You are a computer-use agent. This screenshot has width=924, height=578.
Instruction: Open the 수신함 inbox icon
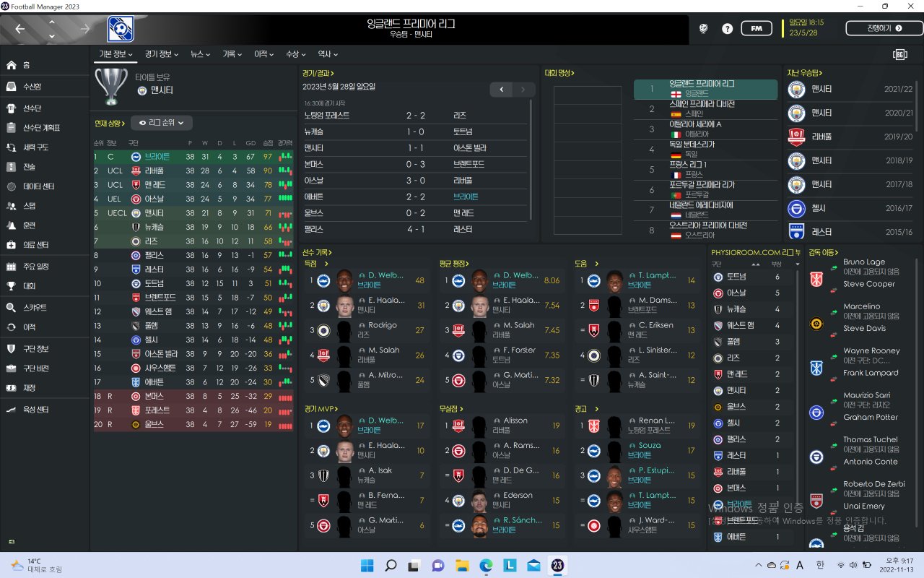[11, 87]
